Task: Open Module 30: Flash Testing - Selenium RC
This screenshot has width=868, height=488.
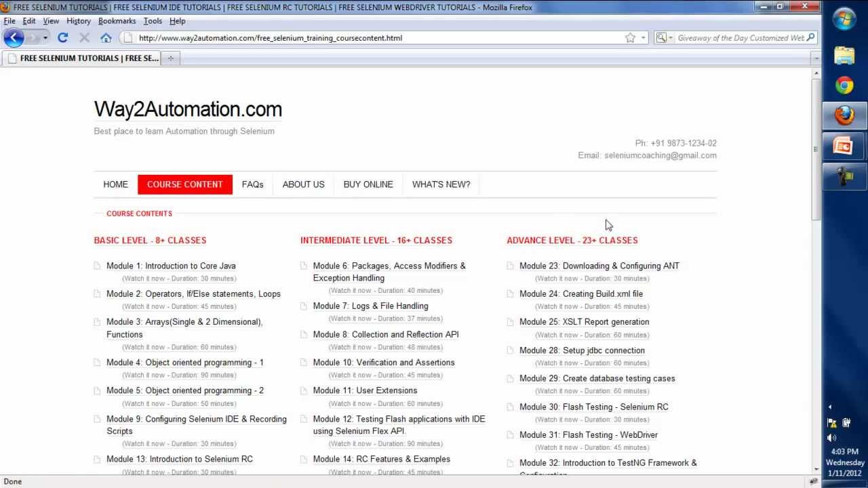Action: point(594,407)
